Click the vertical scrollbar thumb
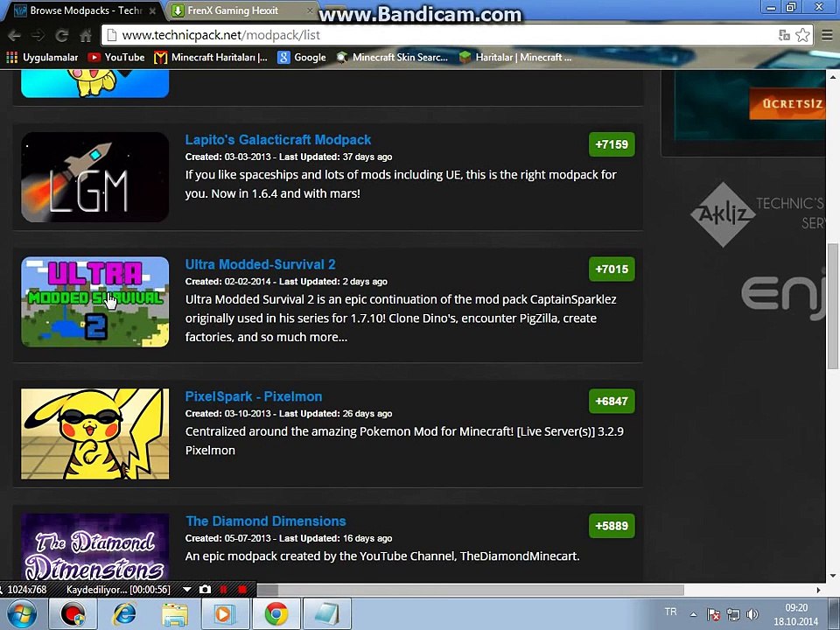Screen dimensions: 840x630 pyautogui.click(x=832, y=305)
